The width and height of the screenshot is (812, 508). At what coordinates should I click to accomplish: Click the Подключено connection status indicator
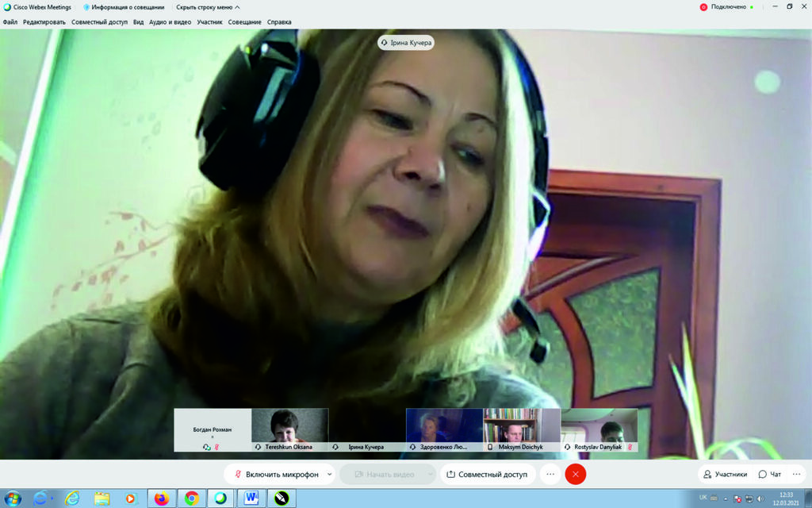click(x=722, y=7)
